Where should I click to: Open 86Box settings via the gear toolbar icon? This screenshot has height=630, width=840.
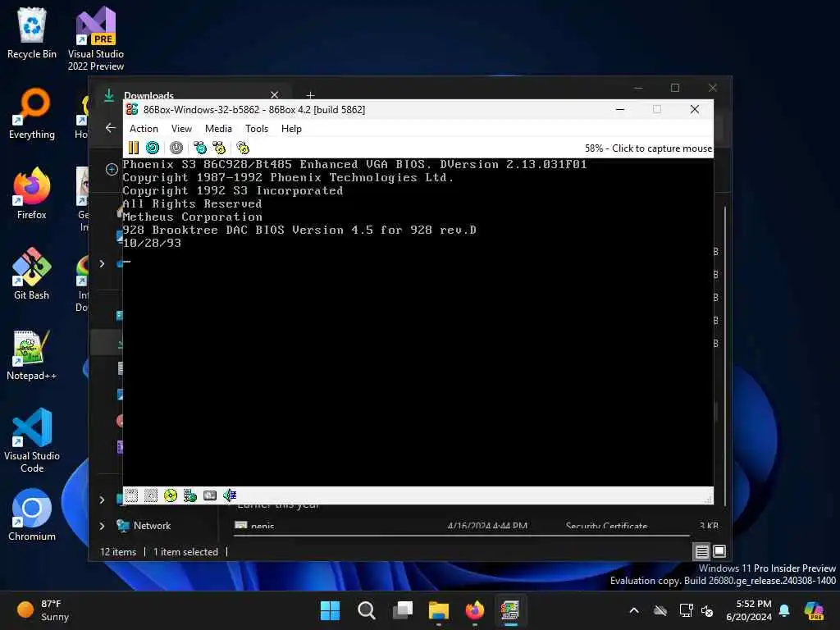[243, 148]
